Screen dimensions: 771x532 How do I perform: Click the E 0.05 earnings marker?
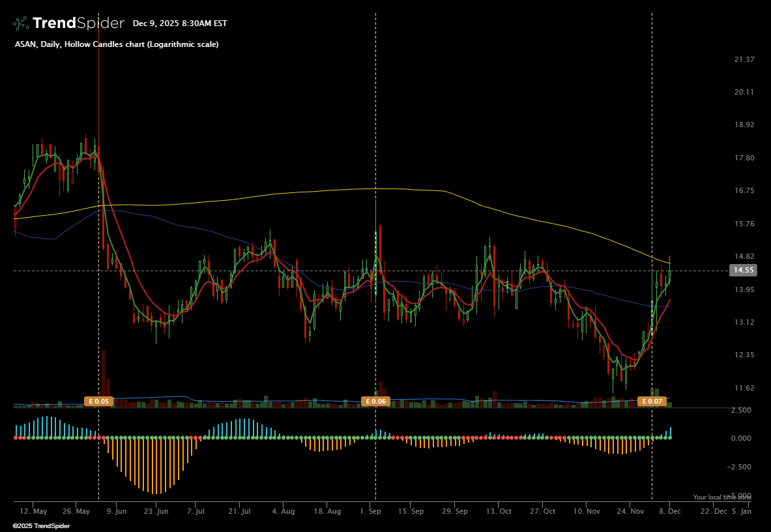(x=99, y=402)
